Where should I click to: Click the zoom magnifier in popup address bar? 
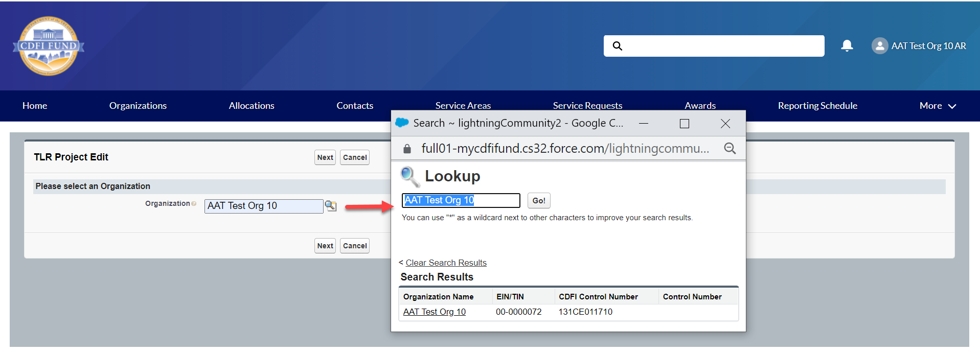730,149
